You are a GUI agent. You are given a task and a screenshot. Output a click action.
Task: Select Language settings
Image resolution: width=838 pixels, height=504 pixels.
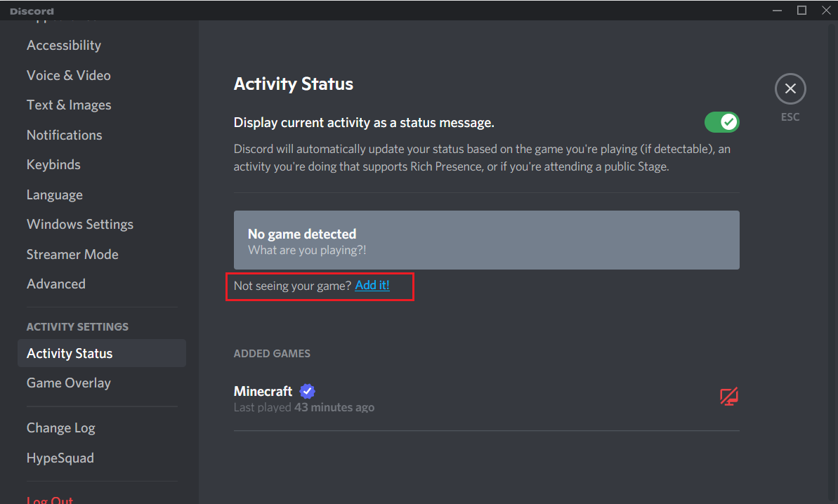click(x=54, y=194)
